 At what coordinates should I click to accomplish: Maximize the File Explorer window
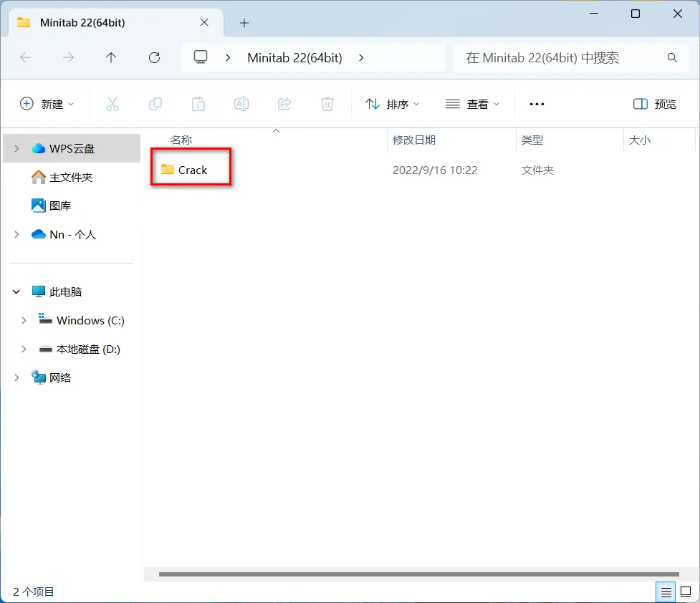coord(636,14)
